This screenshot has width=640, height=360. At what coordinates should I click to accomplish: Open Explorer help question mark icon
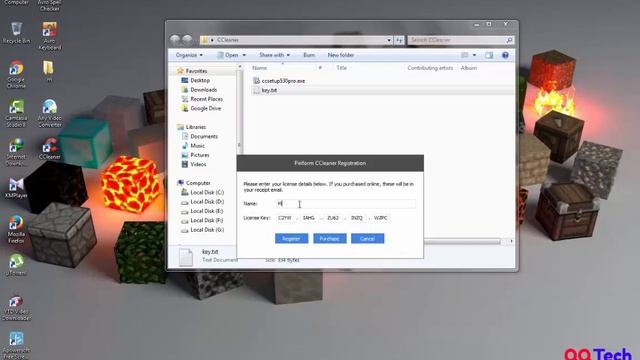[505, 55]
